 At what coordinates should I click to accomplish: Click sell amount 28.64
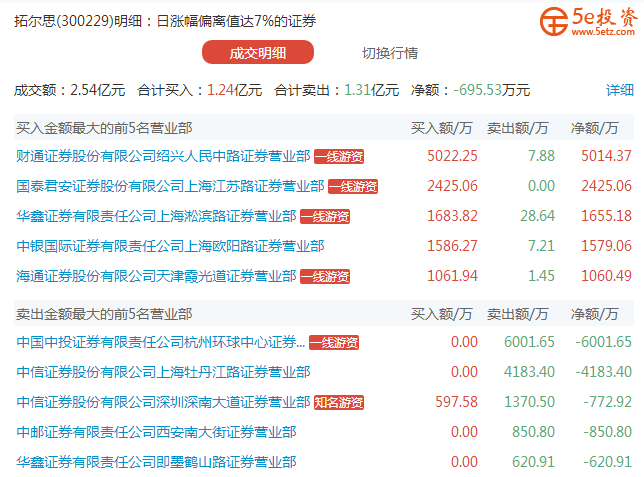[538, 216]
